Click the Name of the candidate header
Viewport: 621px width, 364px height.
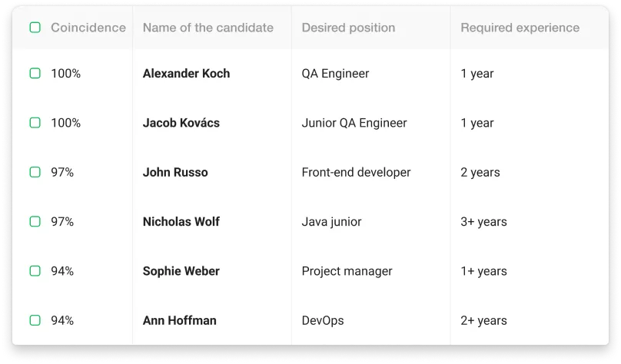(208, 28)
